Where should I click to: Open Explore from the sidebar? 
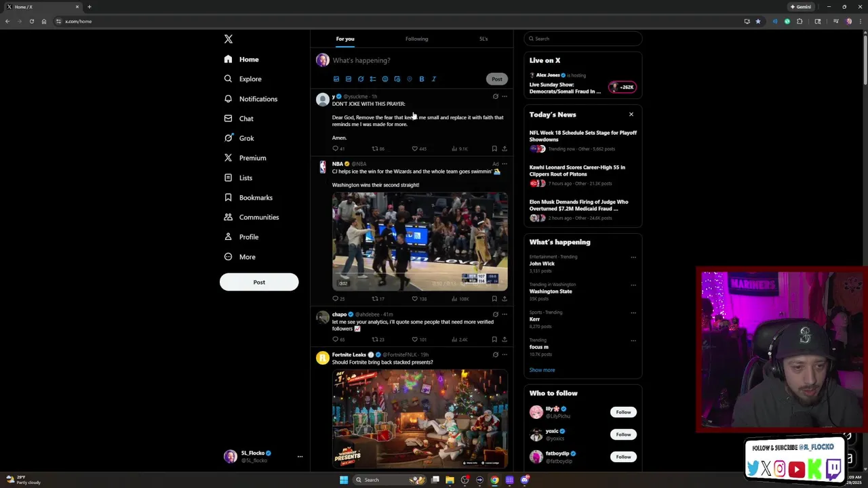[243, 79]
